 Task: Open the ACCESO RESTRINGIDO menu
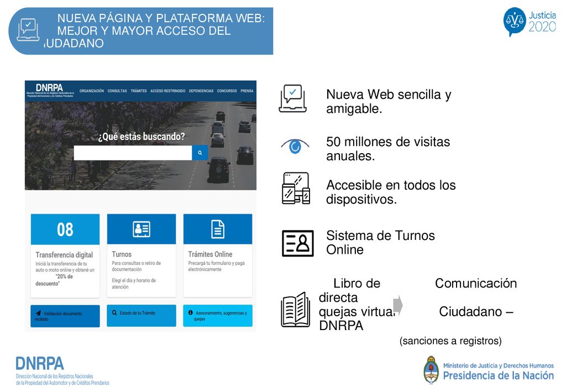click(x=168, y=91)
